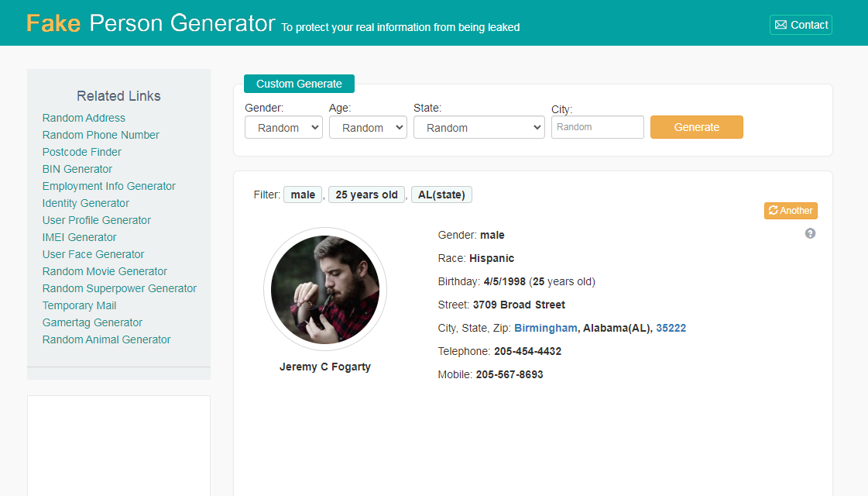Click the AL(state) filter tag
The height and width of the screenshot is (496, 868).
click(441, 195)
